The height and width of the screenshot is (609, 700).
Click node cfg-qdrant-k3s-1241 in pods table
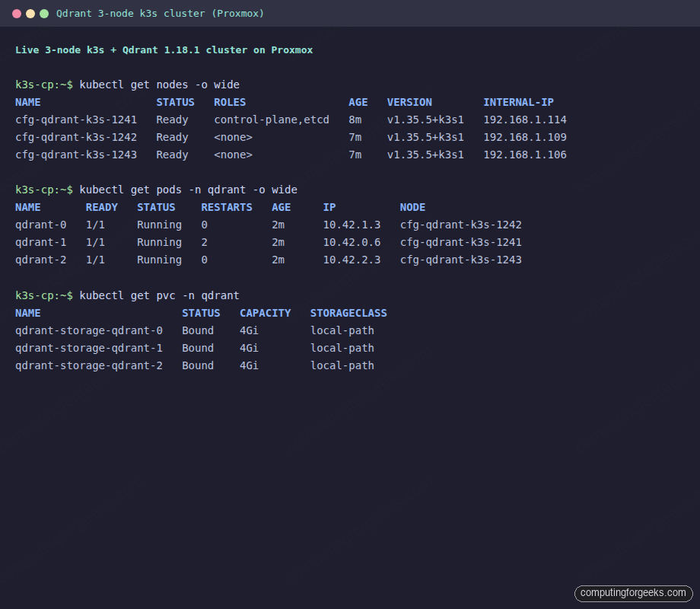461,242
